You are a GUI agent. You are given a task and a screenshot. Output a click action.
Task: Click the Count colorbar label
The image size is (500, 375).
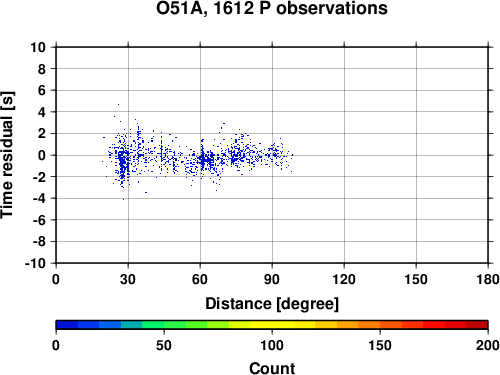click(x=272, y=368)
